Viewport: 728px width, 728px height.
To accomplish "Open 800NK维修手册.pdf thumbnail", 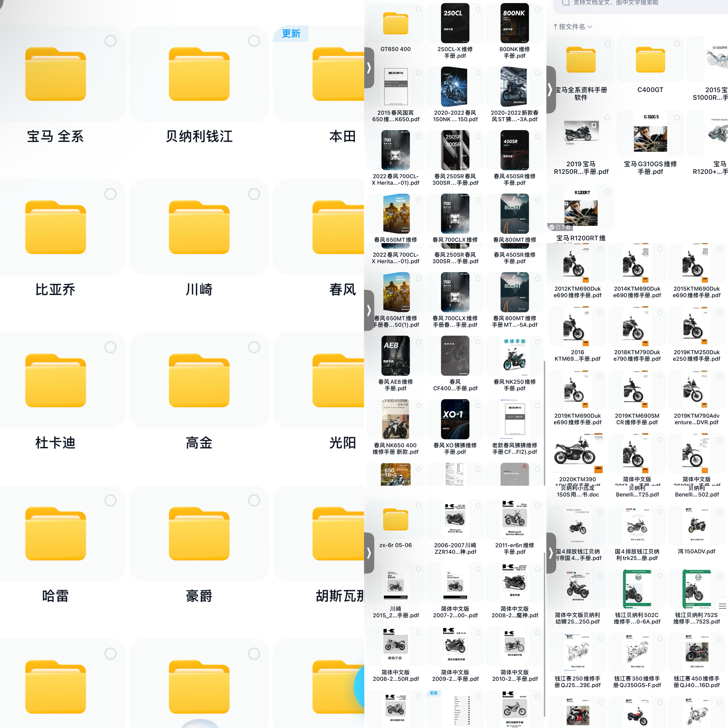I will coord(514,23).
